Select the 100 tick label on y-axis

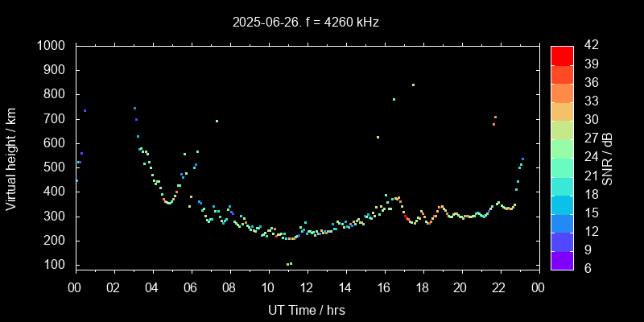tap(56, 265)
